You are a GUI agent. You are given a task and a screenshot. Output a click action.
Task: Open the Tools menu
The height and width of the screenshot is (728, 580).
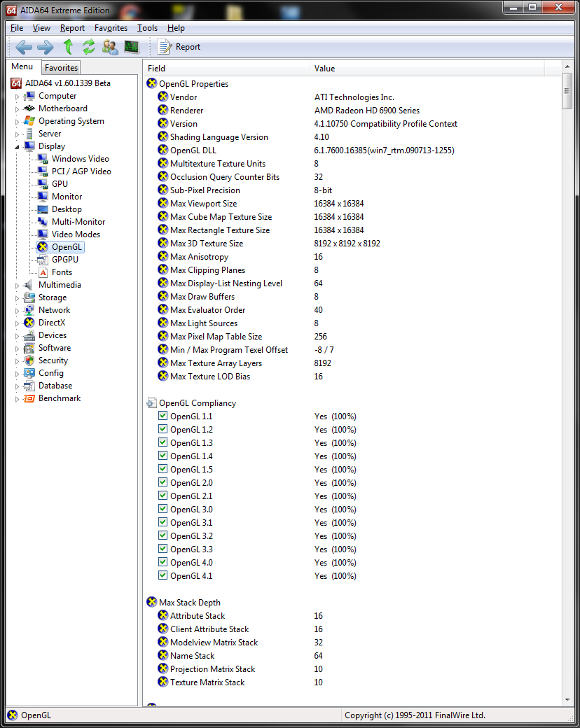tap(147, 28)
